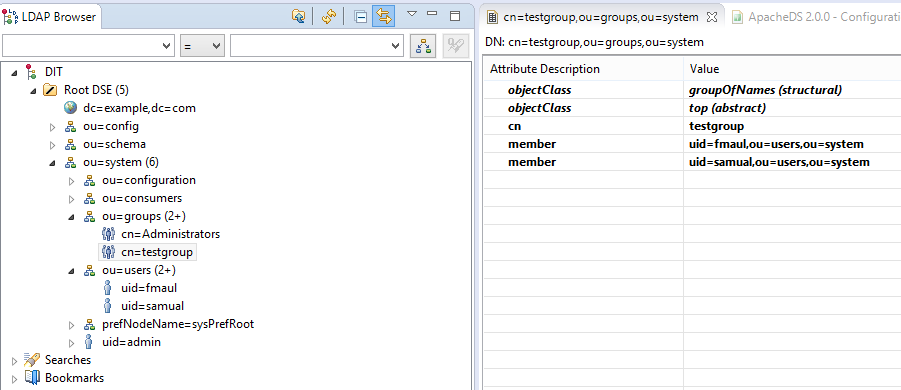901x390 pixels.
Task: Click the prefNodeName=sysPrefRoot entry icon
Action: (89, 325)
